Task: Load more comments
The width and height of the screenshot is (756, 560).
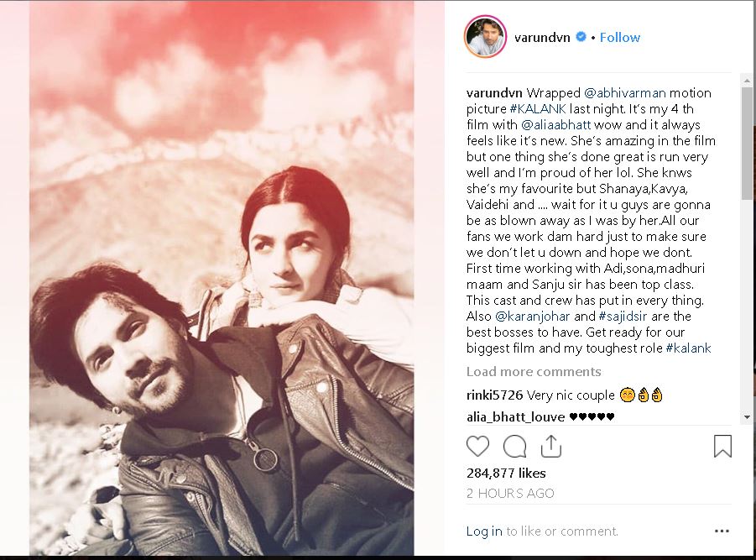Action: pos(534,371)
